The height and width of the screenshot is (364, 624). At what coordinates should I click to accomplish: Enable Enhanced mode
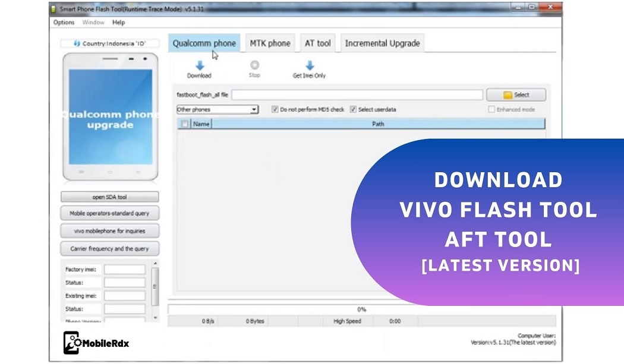[491, 109]
